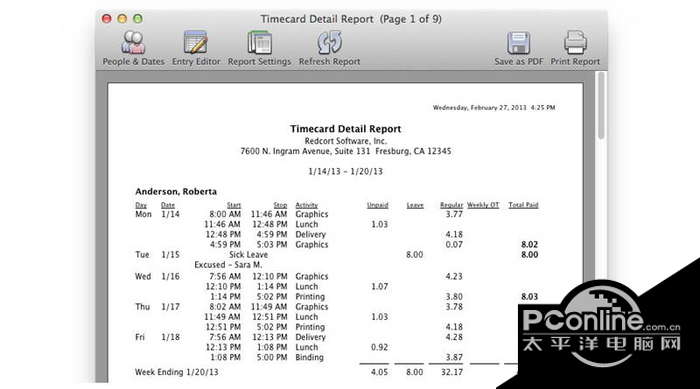
Task: Click the leave value "8.00" on Tuesday
Action: coord(414,255)
